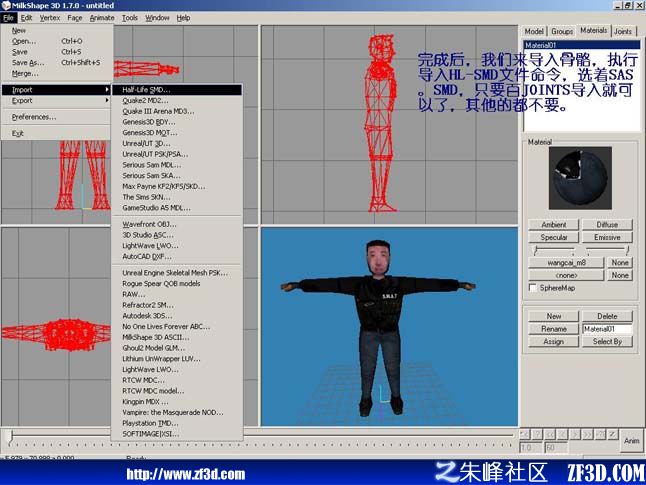Click the Delete material button

point(607,316)
